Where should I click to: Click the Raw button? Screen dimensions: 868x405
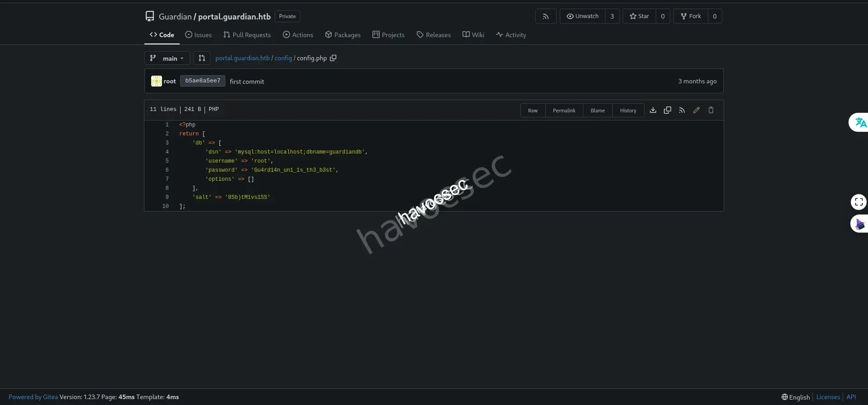[533, 111]
